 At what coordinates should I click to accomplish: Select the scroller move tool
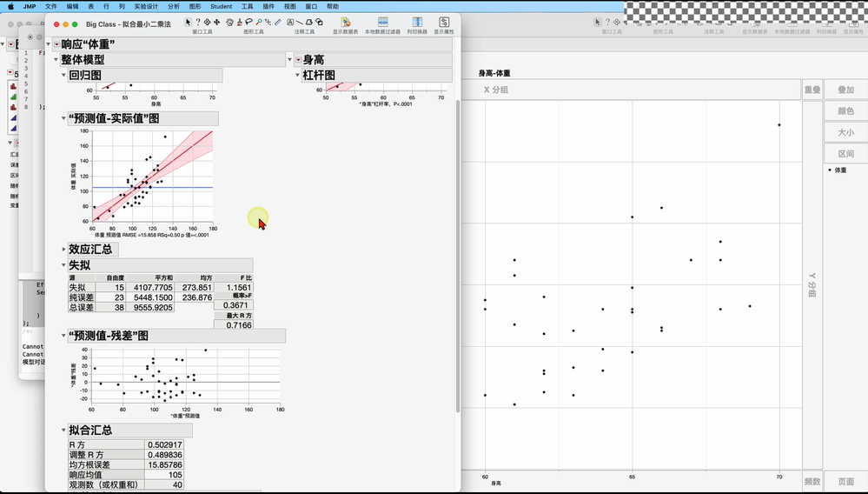point(216,22)
